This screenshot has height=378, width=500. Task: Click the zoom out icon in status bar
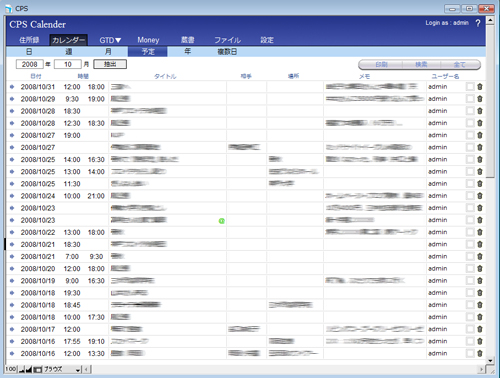[22, 369]
